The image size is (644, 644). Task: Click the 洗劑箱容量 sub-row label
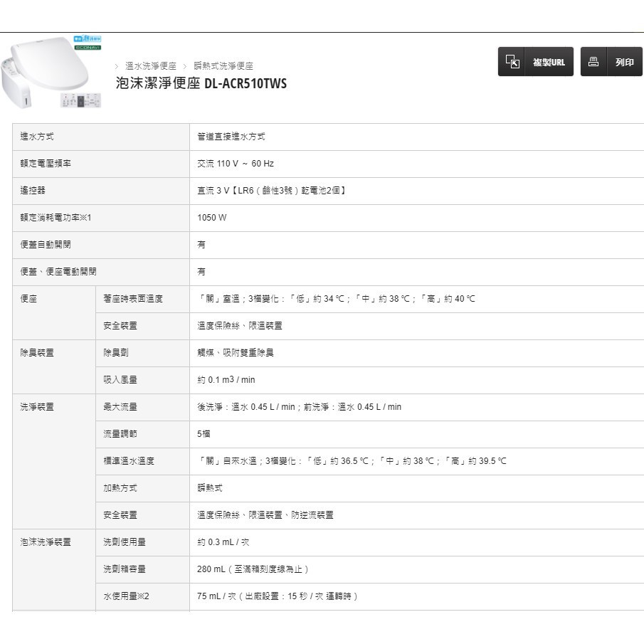[x=125, y=569]
